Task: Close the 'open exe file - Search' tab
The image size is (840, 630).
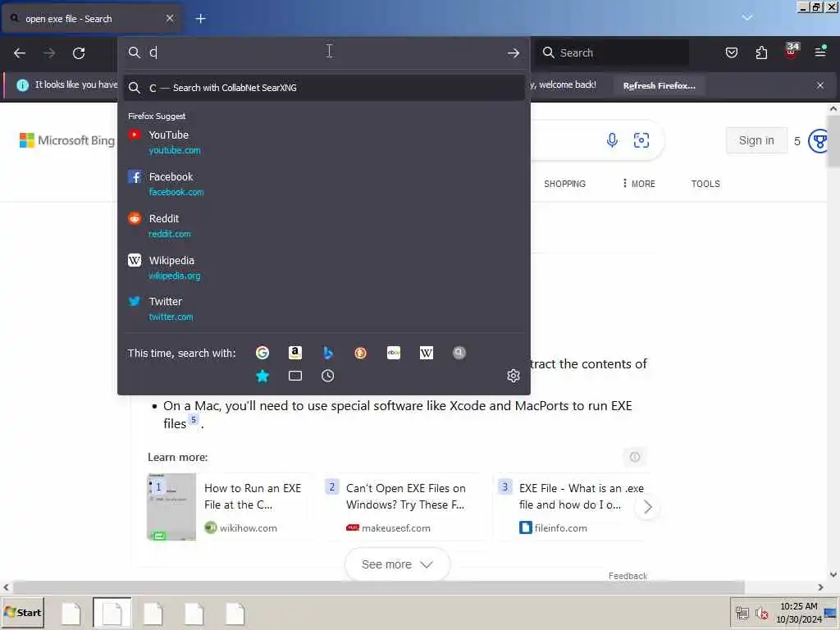Action: point(170,18)
